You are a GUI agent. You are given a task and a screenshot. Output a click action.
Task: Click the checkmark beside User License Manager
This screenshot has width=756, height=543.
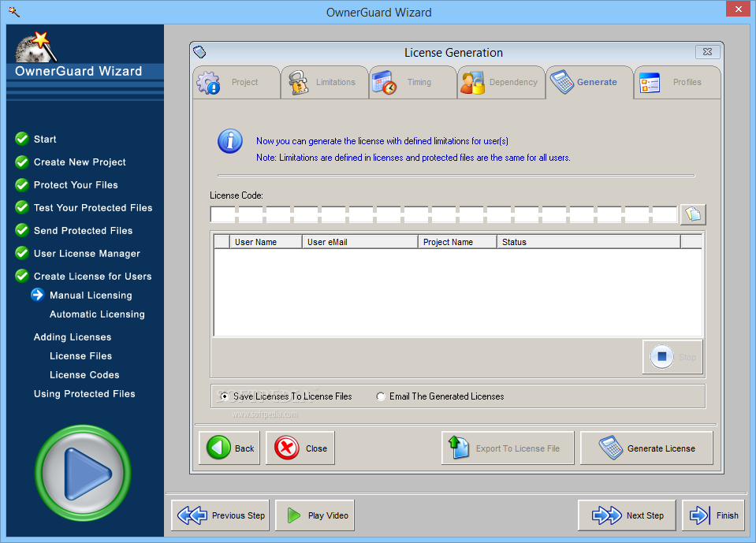pyautogui.click(x=22, y=253)
